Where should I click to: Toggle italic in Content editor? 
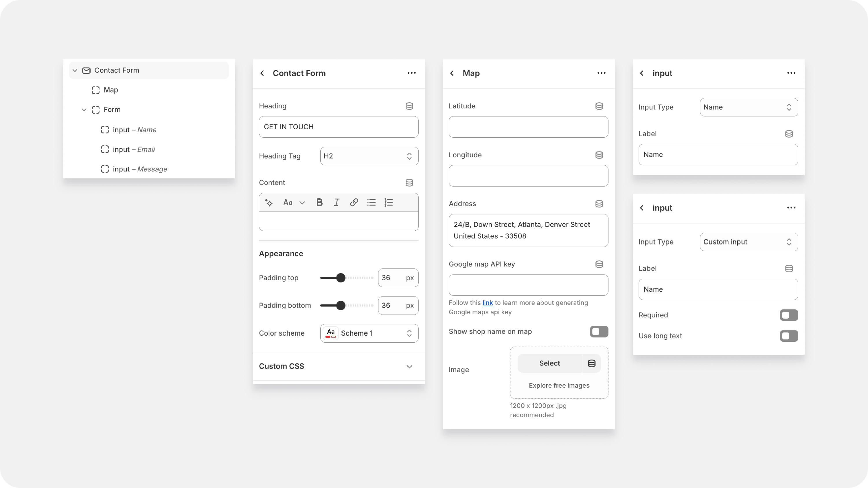(336, 202)
